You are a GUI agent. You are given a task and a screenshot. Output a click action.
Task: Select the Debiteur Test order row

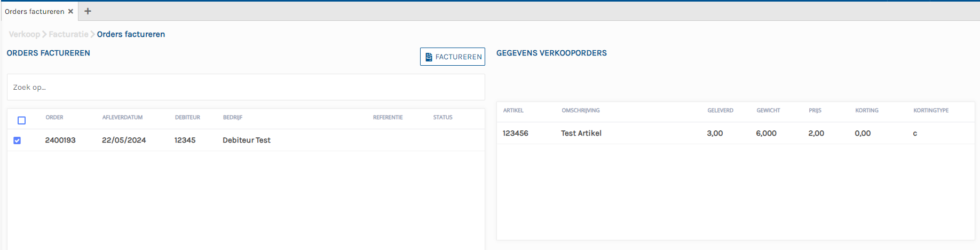[246, 140]
